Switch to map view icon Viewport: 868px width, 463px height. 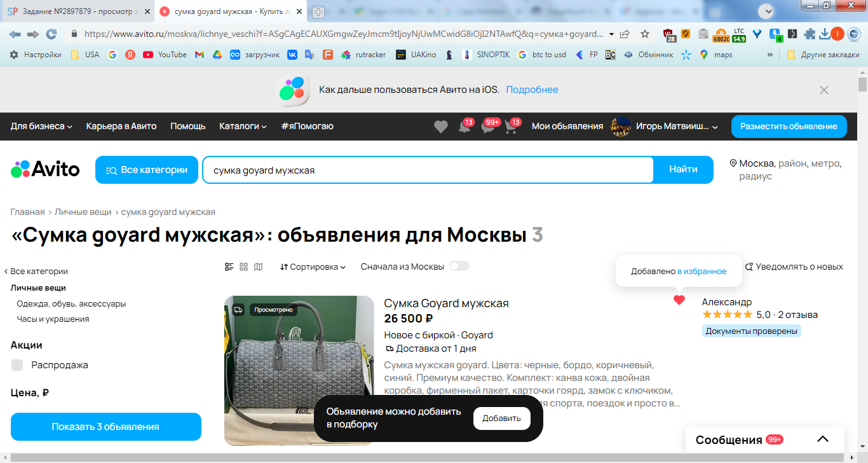258,267
